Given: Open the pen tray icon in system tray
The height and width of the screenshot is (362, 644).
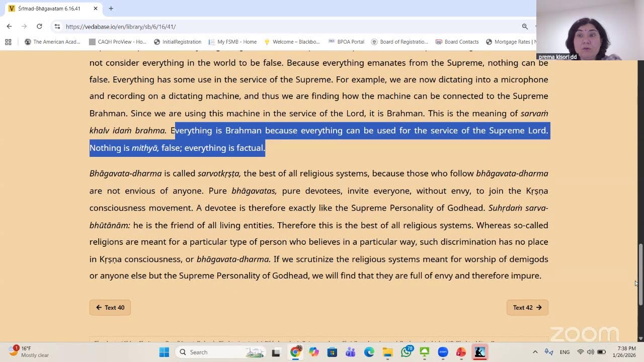Looking at the screenshot, I should coord(549,352).
